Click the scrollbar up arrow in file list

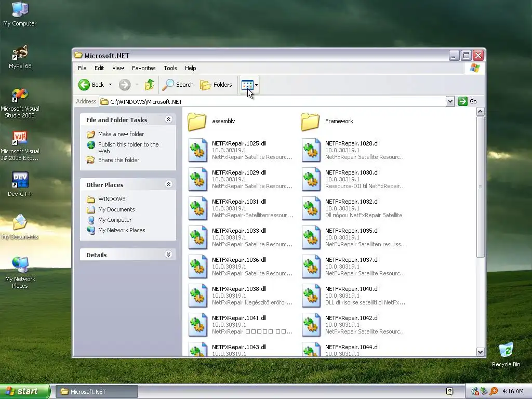tap(480, 112)
